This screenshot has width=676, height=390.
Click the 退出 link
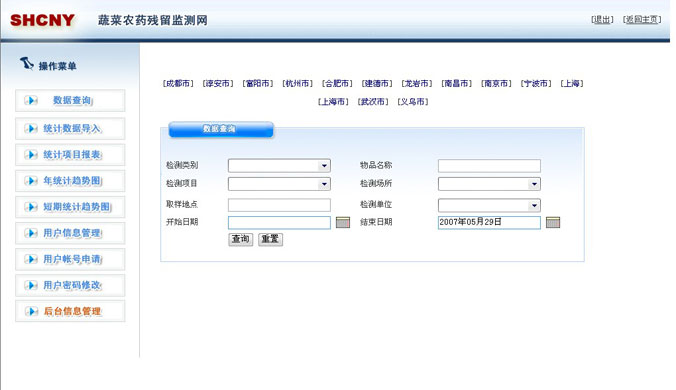click(602, 19)
